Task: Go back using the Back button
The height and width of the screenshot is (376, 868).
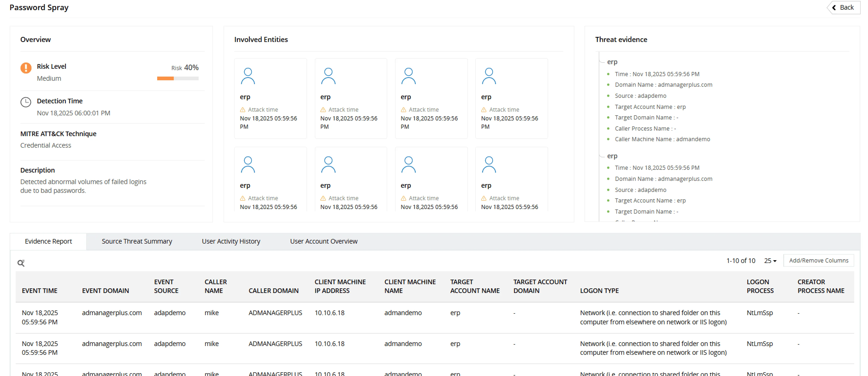Action: click(843, 7)
